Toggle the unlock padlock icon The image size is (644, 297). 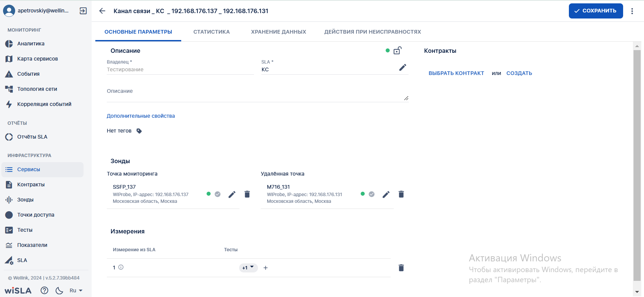(x=397, y=50)
